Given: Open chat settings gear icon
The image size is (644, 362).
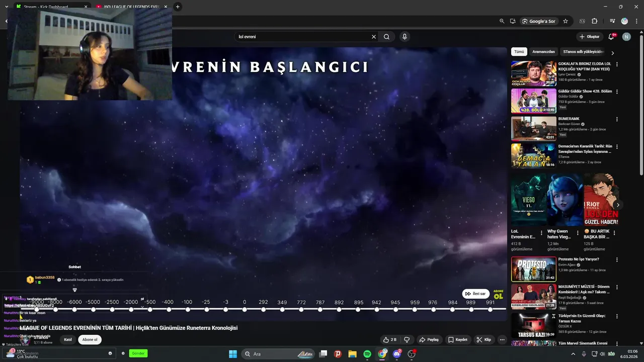Looking at the screenshot, I should [123, 353].
